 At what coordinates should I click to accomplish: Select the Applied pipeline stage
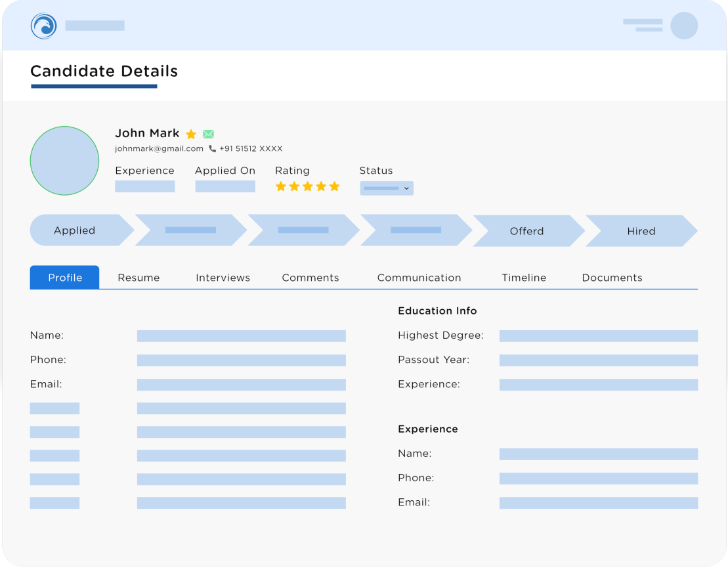pyautogui.click(x=75, y=230)
